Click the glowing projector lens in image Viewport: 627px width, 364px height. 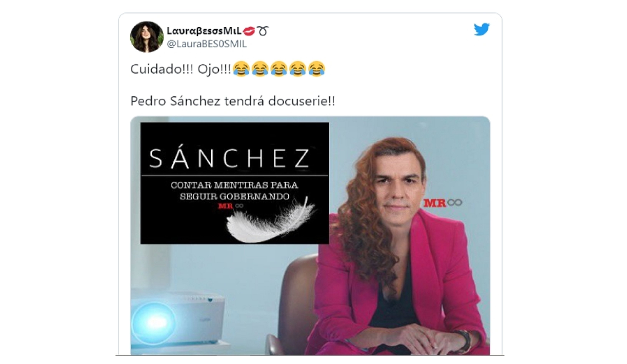point(153,323)
